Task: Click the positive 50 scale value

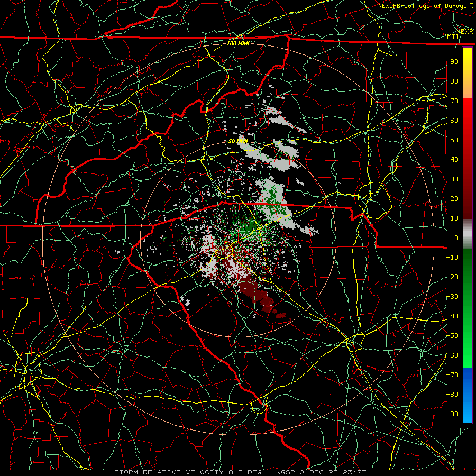Action: pos(454,140)
